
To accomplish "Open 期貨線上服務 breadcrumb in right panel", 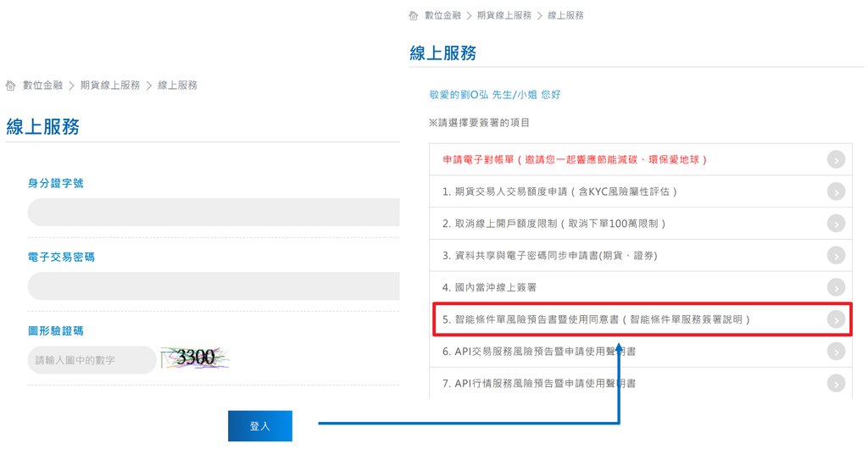I will point(504,15).
